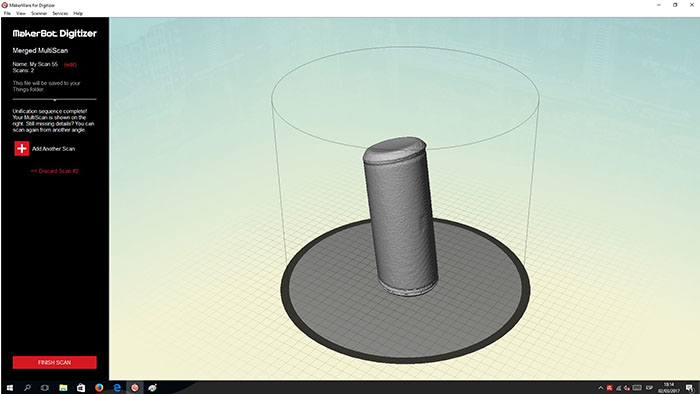Click the paint palette taskbar icon

[x=152, y=387]
